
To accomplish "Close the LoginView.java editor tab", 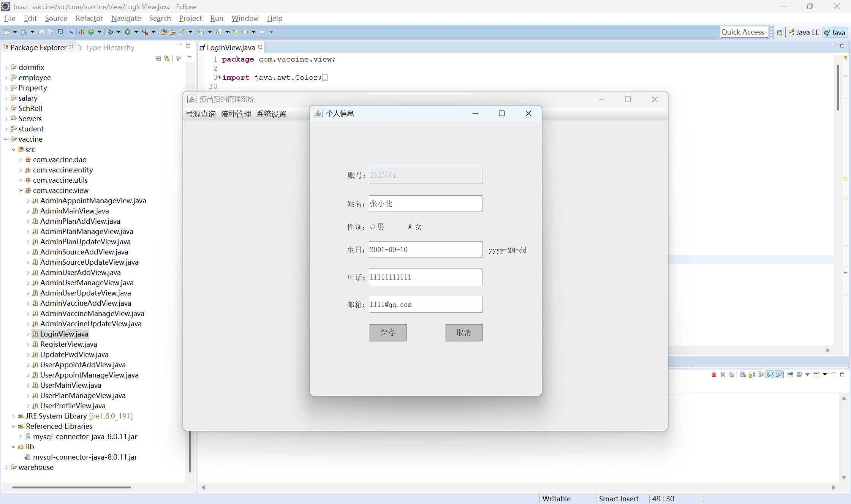I will [260, 47].
